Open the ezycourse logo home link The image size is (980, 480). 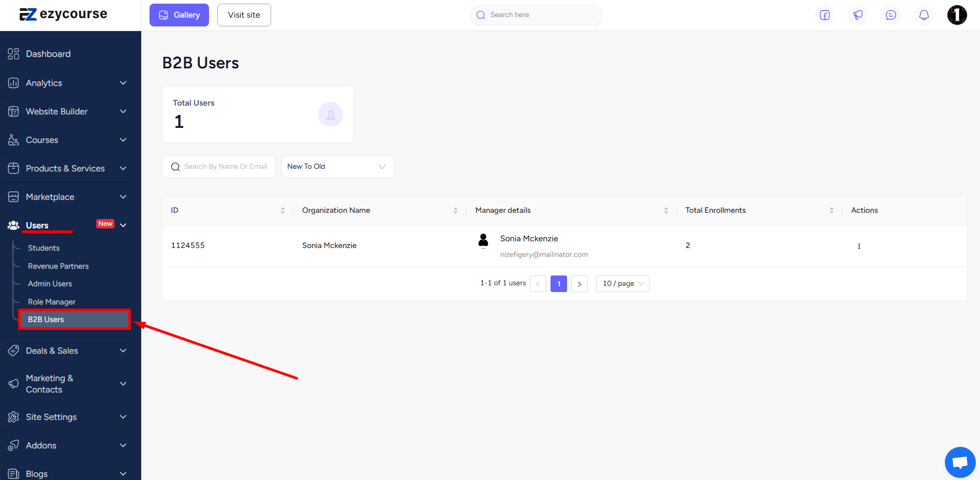pos(63,14)
